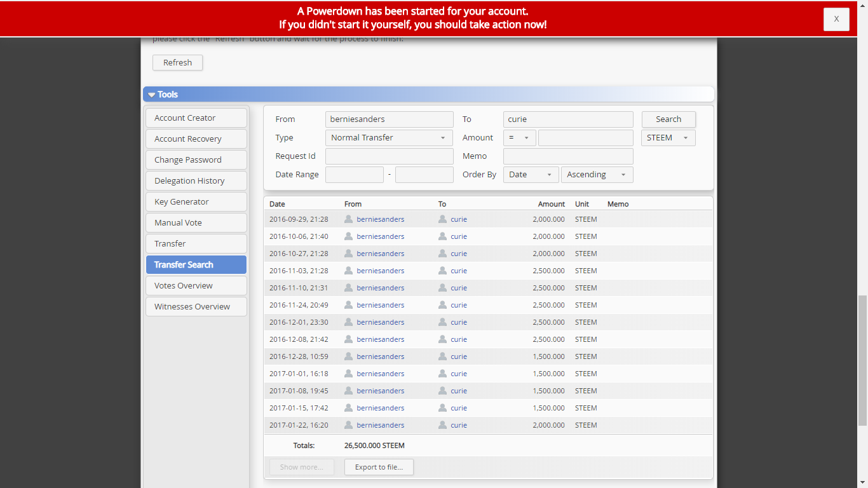
Task: Click the 1,500.000 amount in 2016-12-28 row
Action: click(x=549, y=356)
